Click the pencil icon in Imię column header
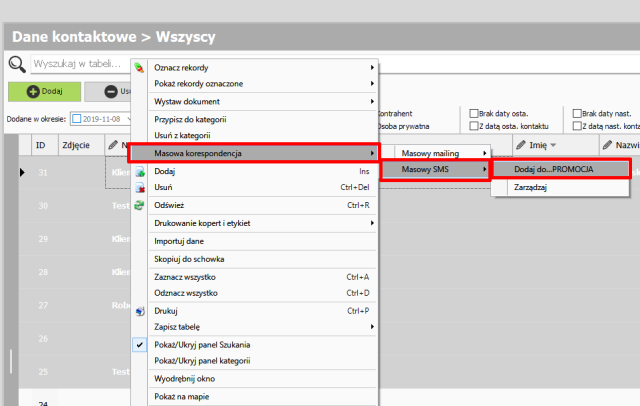Screen dimensions: 640x406 (521, 145)
